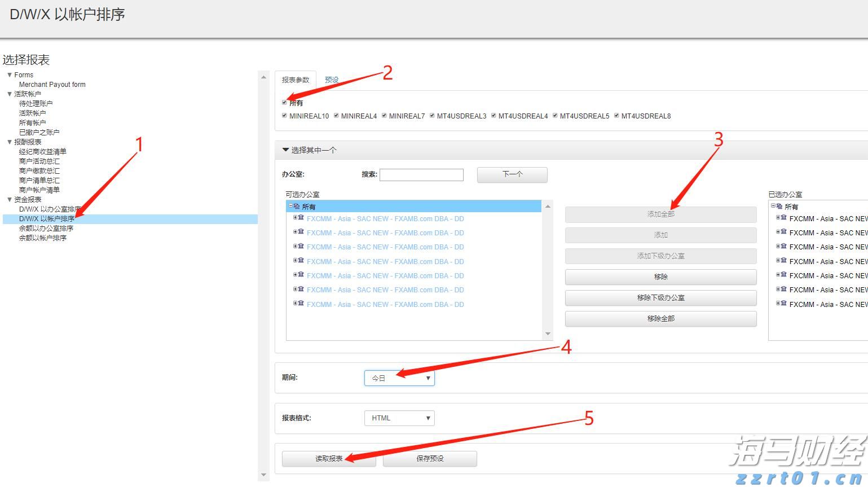Switch to the 预设 tab
The width and height of the screenshot is (868, 487).
point(332,80)
